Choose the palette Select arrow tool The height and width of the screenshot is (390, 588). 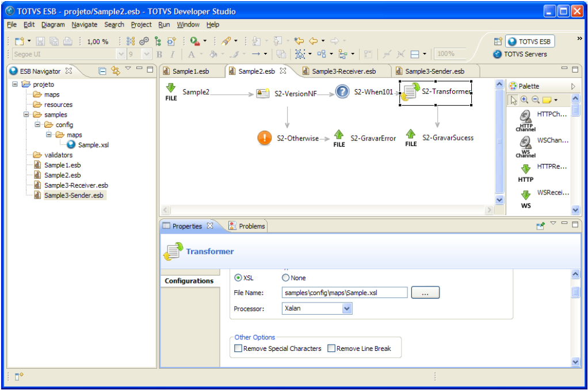coord(513,100)
